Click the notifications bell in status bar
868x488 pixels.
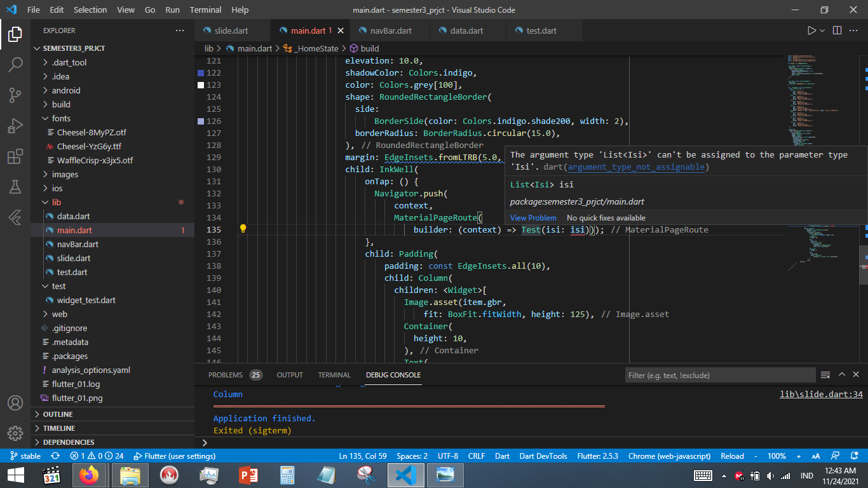pyautogui.click(x=854, y=456)
